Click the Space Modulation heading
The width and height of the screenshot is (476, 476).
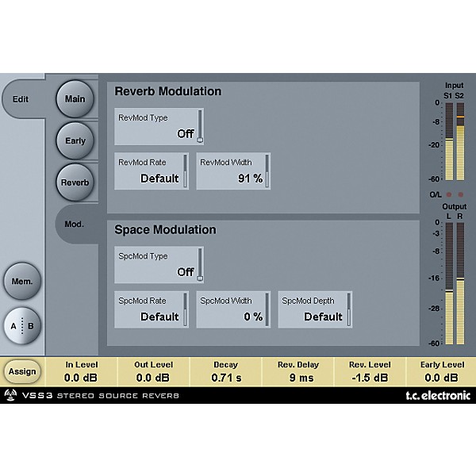[165, 229]
